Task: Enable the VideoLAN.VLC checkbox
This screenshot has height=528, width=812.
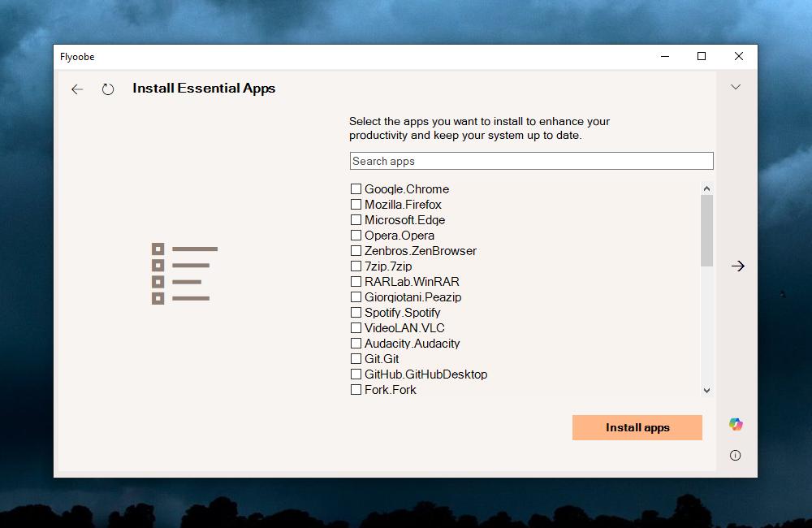Action: tap(356, 328)
